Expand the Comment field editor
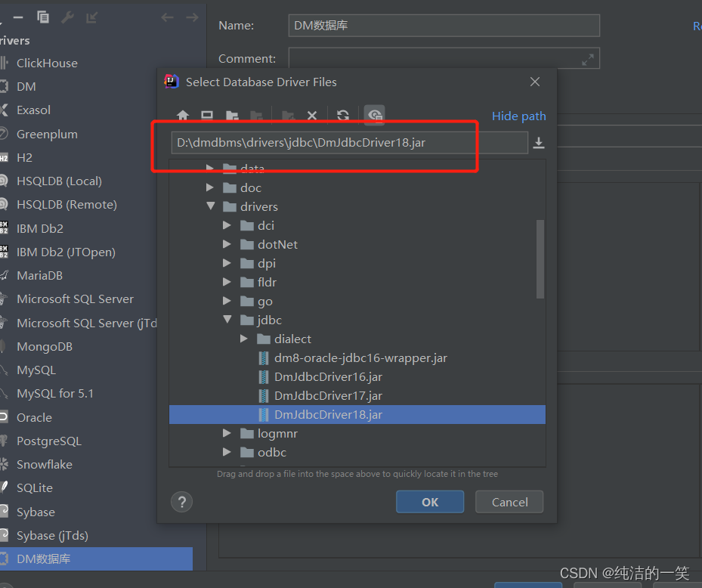702x588 pixels. tap(587, 59)
